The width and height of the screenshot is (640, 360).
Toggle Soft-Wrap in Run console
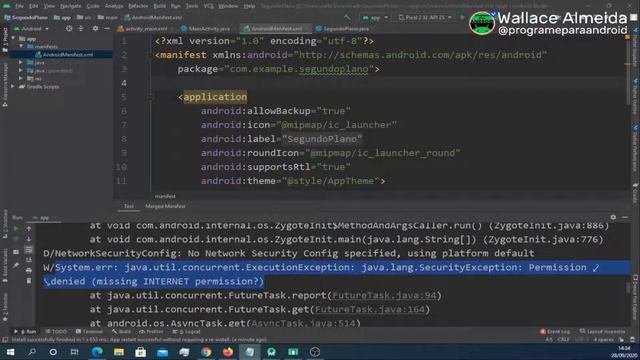point(29,249)
